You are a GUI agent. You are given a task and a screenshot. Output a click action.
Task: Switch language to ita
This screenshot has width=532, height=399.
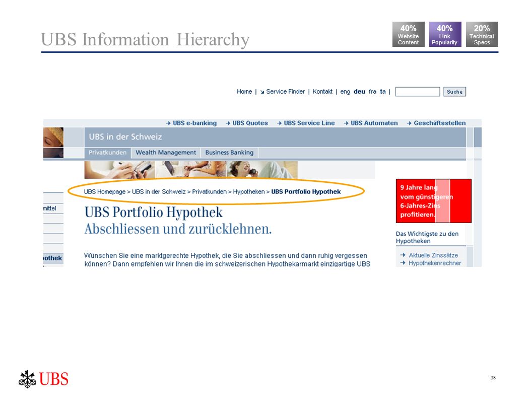(x=382, y=92)
